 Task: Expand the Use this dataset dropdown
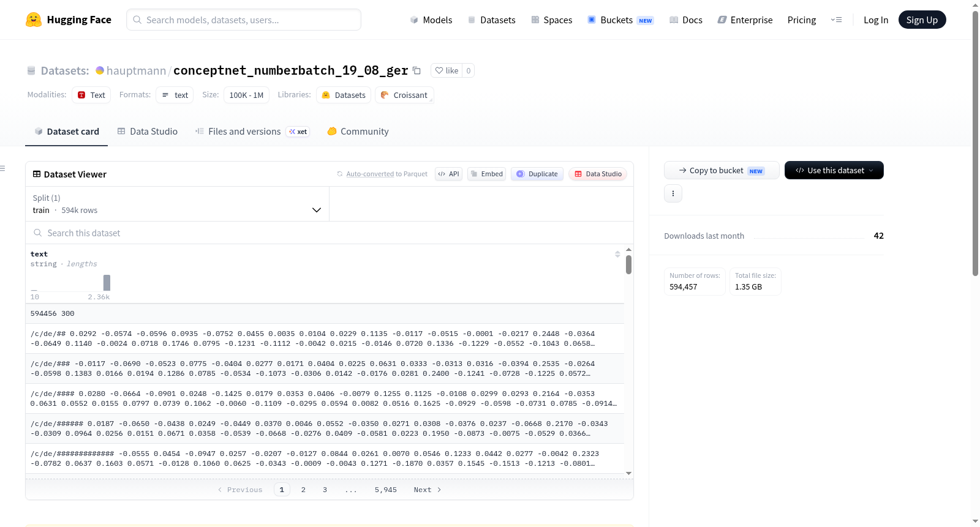point(834,170)
